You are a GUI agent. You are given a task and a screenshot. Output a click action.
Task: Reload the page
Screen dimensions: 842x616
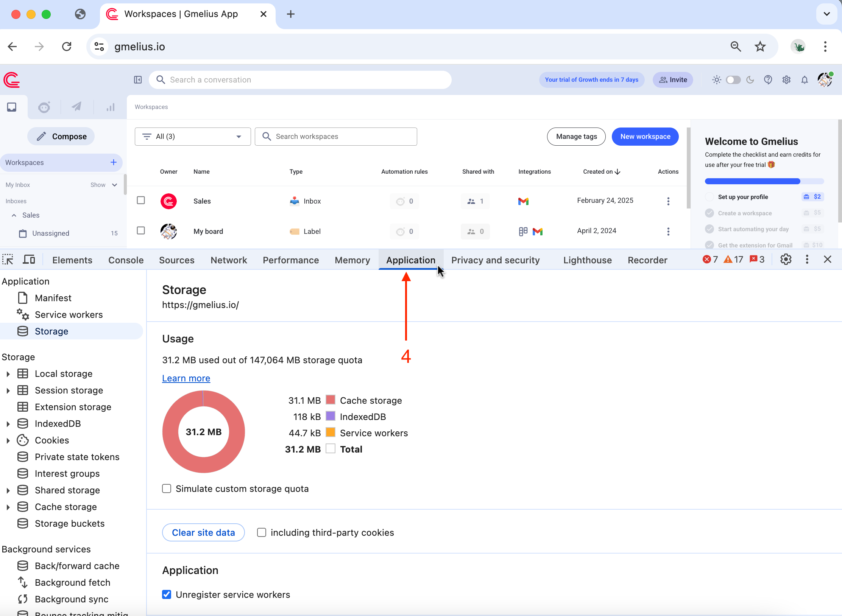(x=67, y=47)
